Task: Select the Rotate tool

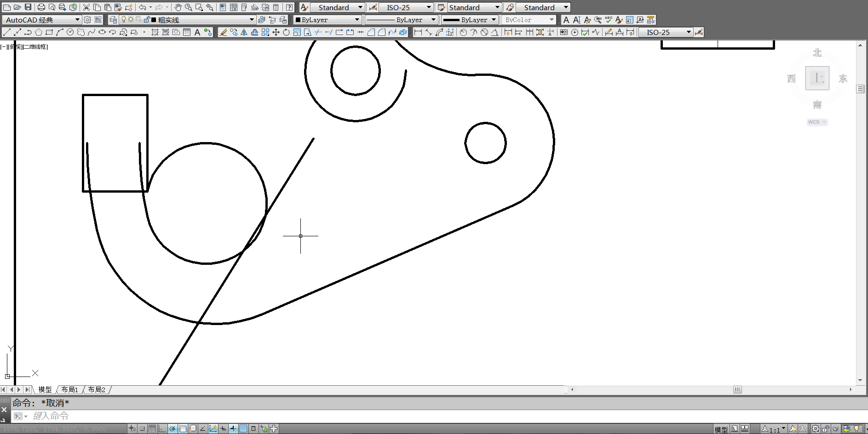Action: click(x=286, y=32)
